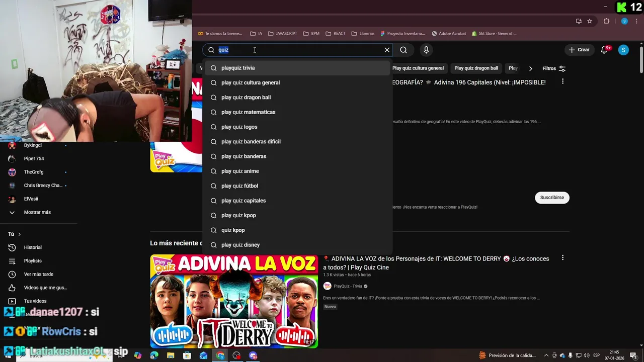The width and height of the screenshot is (644, 362).
Task: Clear the YouTube search box with X
Action: [387, 50]
